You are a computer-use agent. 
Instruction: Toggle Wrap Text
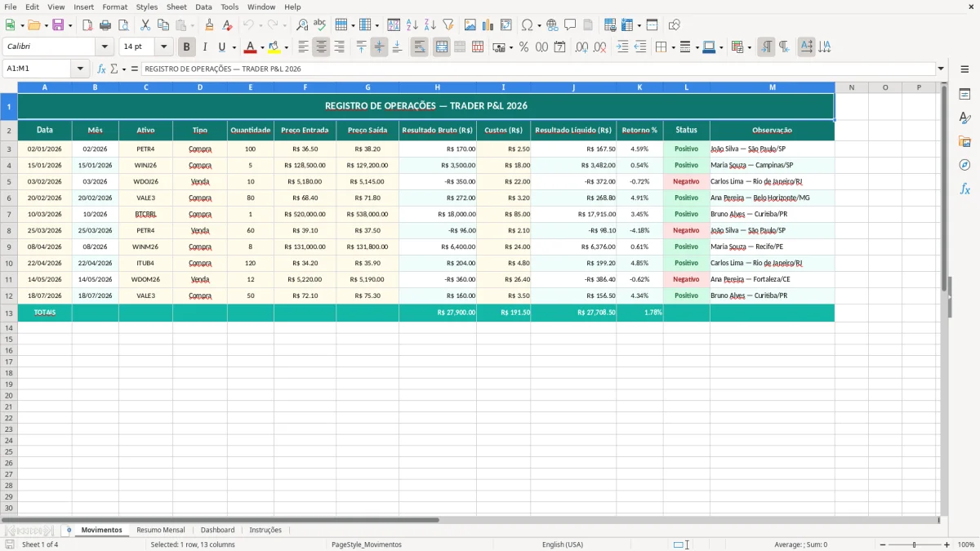[420, 47]
